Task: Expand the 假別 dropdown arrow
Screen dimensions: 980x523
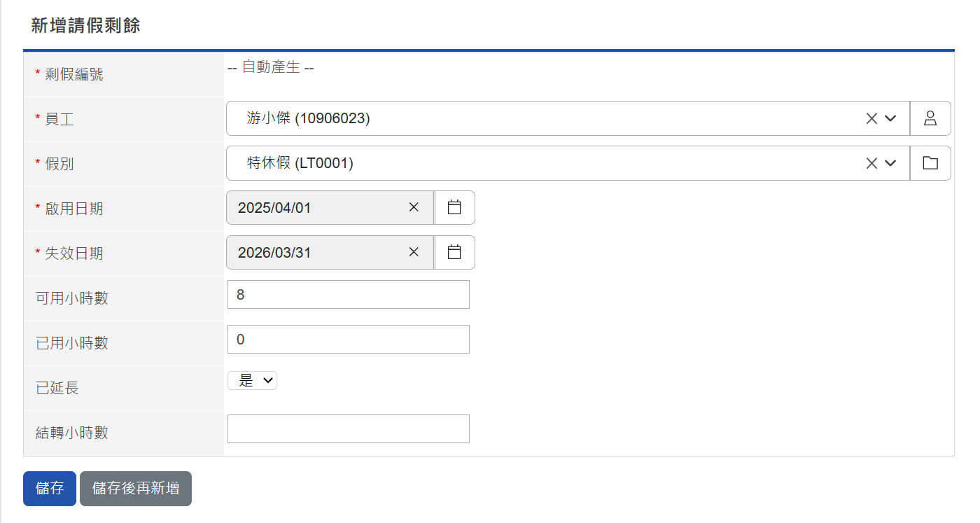Action: click(x=890, y=163)
